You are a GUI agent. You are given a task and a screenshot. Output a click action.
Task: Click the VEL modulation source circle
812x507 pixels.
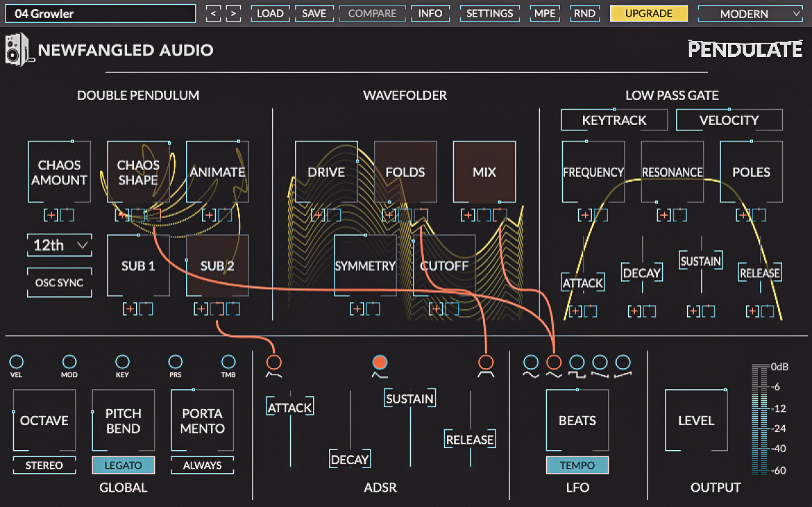coord(17,361)
